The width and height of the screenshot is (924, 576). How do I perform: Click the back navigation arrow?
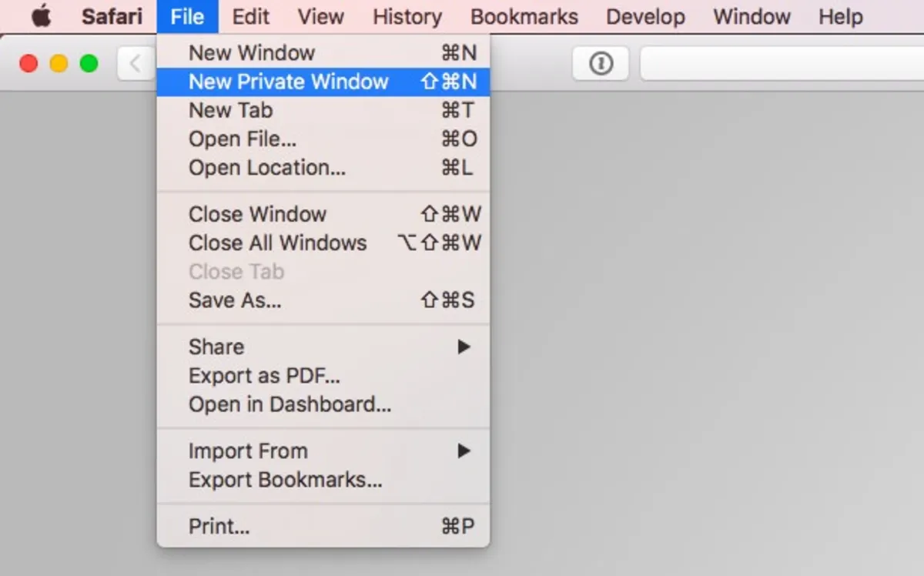click(x=136, y=64)
